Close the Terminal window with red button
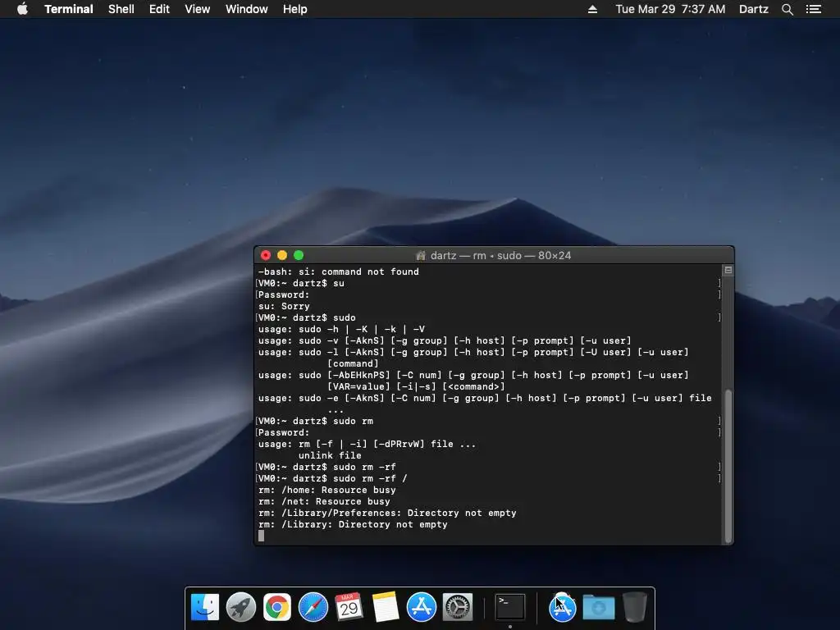 (x=266, y=256)
